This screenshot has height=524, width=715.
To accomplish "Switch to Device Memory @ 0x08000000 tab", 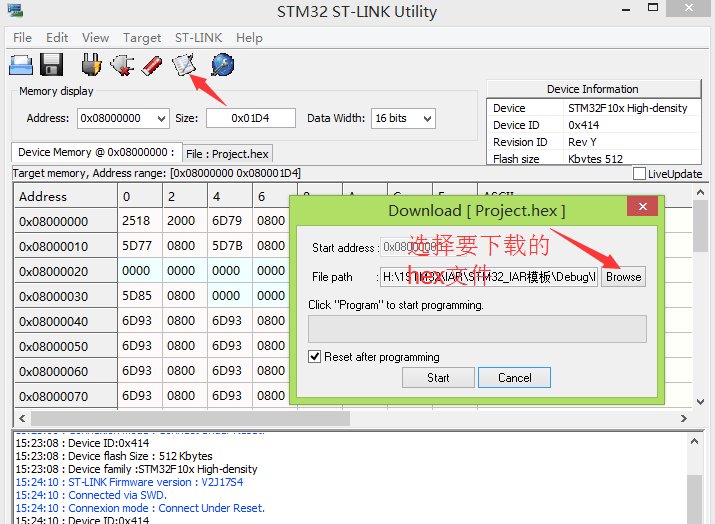I will [96, 152].
